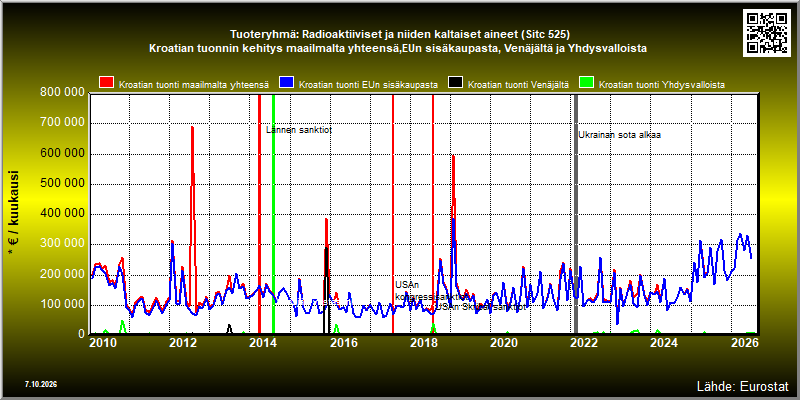Screen dimensions: 800x400
Task: Click the red 2018 peak near 600 000
Action: point(453,157)
